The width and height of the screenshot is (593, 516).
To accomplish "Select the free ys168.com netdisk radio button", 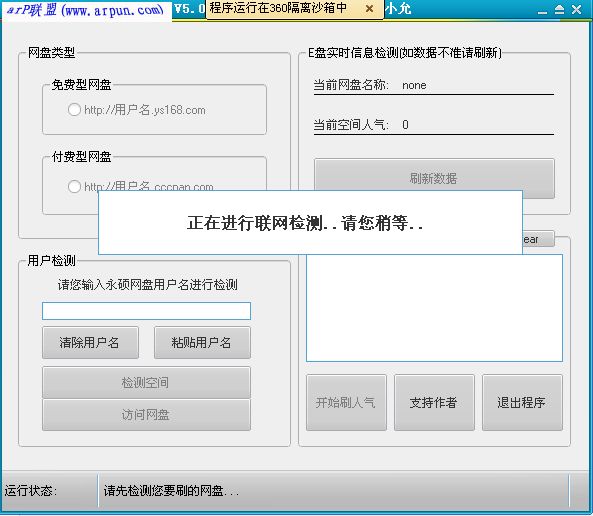I will pos(74,110).
